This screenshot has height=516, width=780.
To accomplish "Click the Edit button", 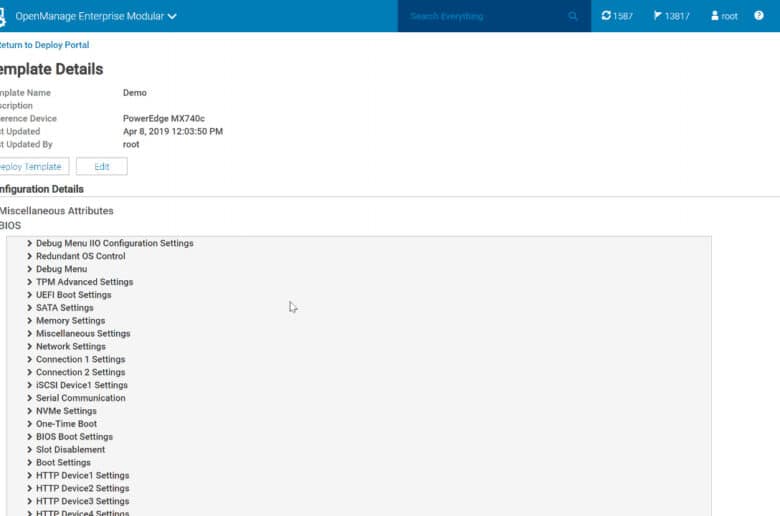I will point(101,167).
